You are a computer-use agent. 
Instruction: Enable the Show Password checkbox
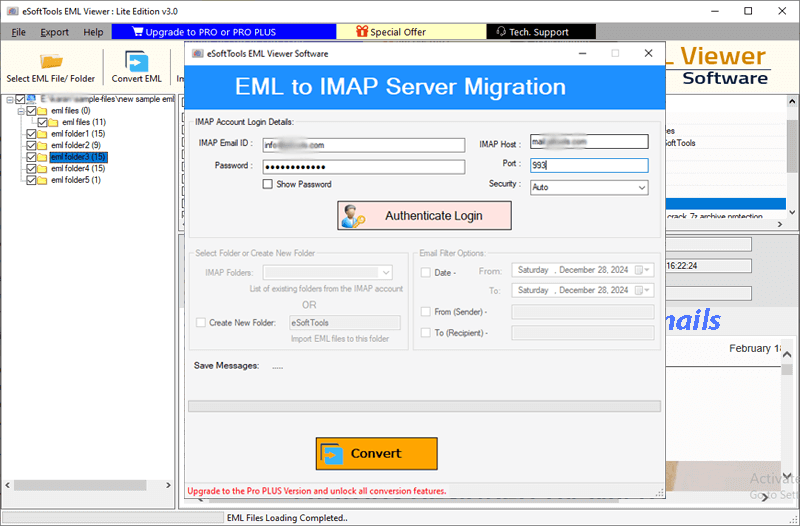[267, 184]
